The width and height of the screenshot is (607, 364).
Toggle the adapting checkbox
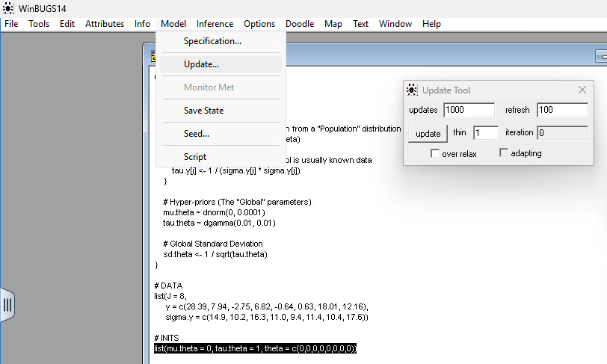pos(504,153)
